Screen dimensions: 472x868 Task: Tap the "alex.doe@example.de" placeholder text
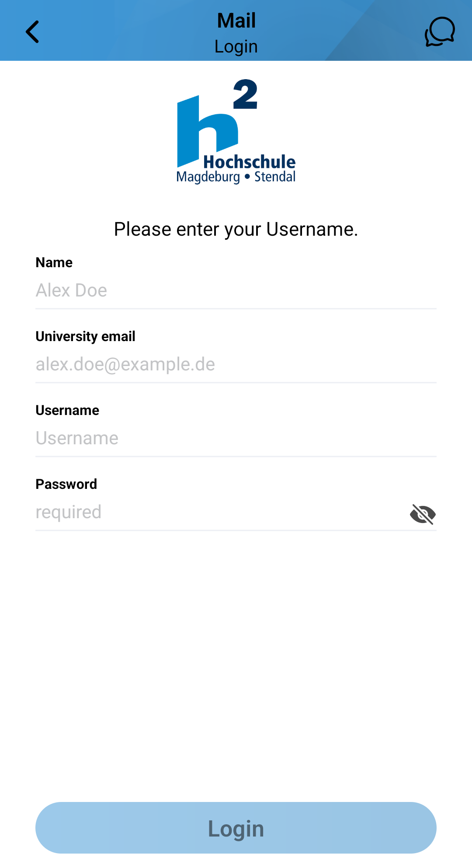[125, 364]
